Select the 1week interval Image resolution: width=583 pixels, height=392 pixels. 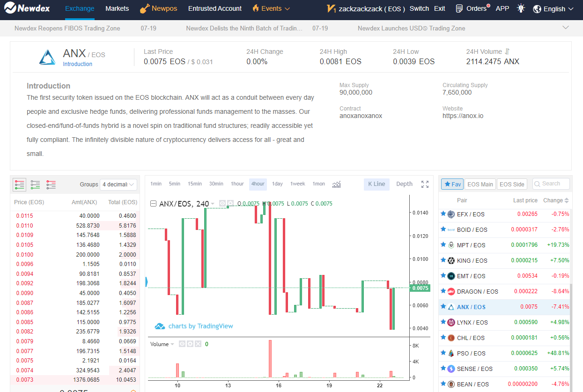point(298,184)
